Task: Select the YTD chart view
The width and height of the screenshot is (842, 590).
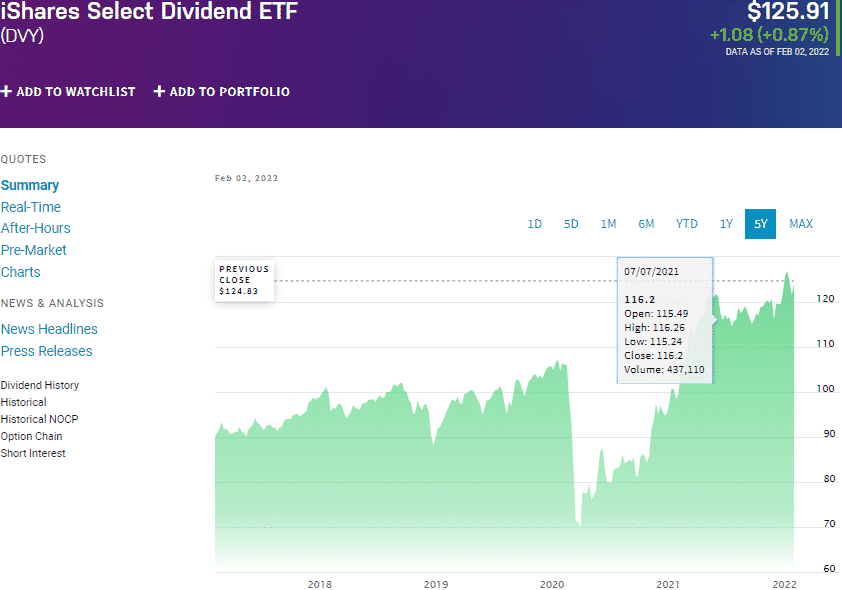Action: point(686,224)
